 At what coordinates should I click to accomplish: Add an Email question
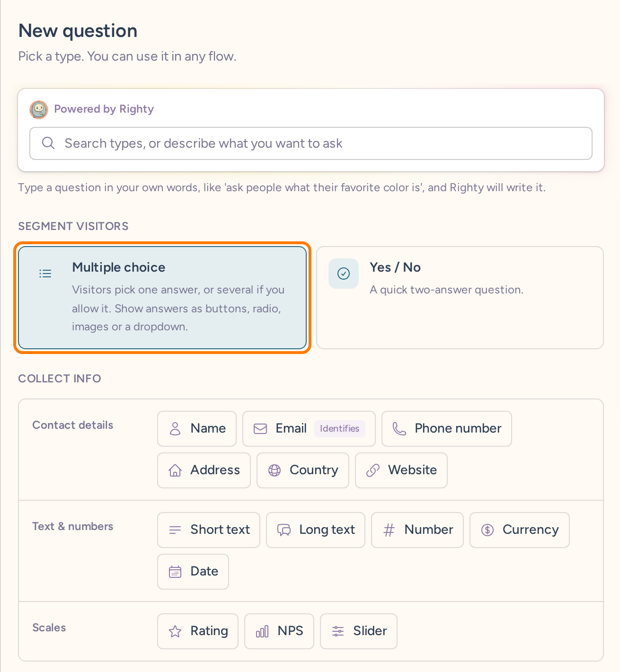point(309,429)
